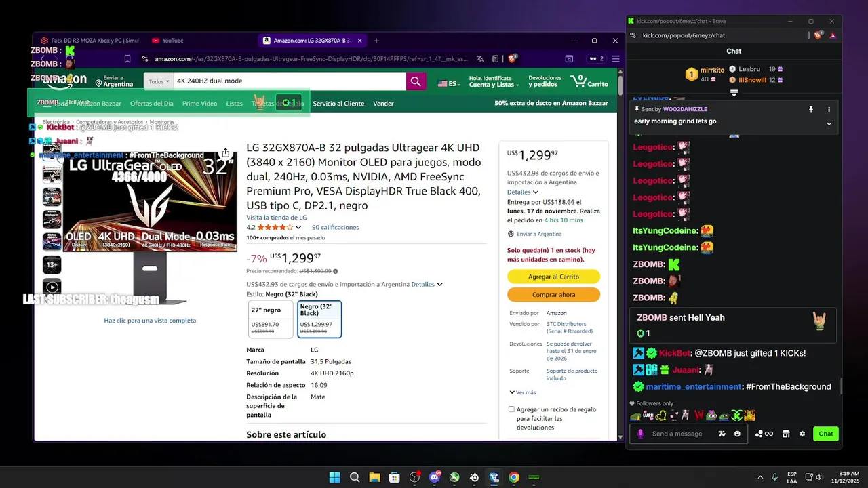Expand Ver más seller details

[522, 392]
